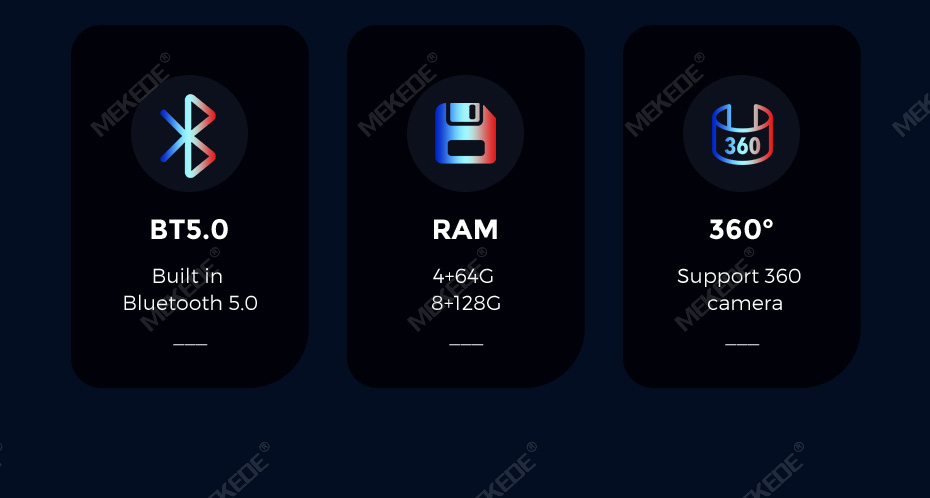Click the MEKEDE watermark below the RAM card
Viewport: 930px width, 498px height.
click(x=505, y=471)
